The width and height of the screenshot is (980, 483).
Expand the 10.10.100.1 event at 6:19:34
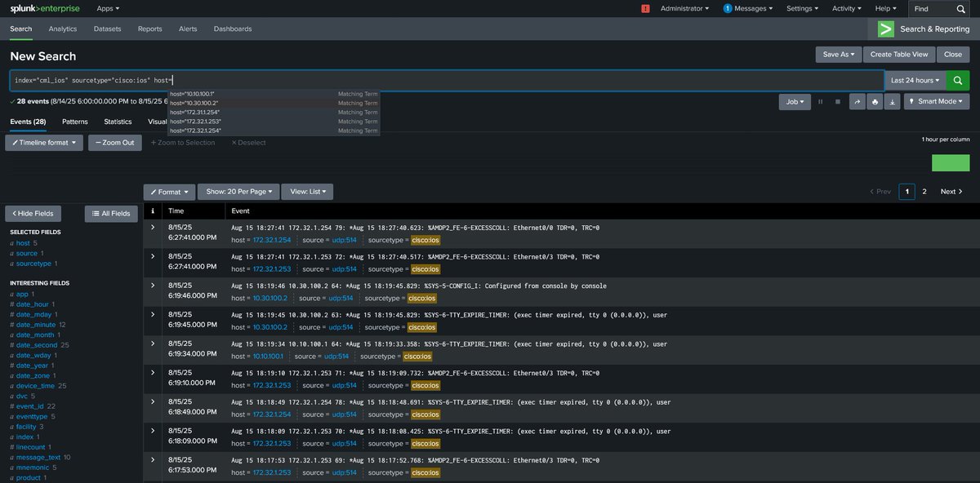(x=152, y=343)
